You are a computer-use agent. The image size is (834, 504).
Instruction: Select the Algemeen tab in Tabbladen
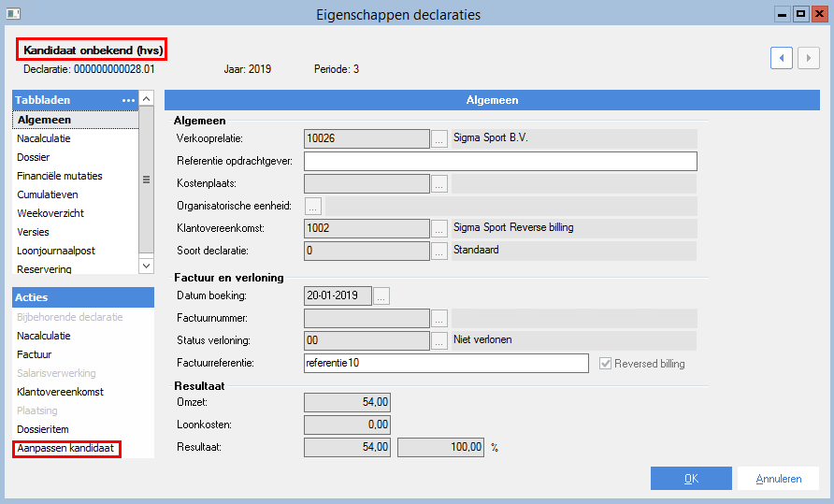75,120
